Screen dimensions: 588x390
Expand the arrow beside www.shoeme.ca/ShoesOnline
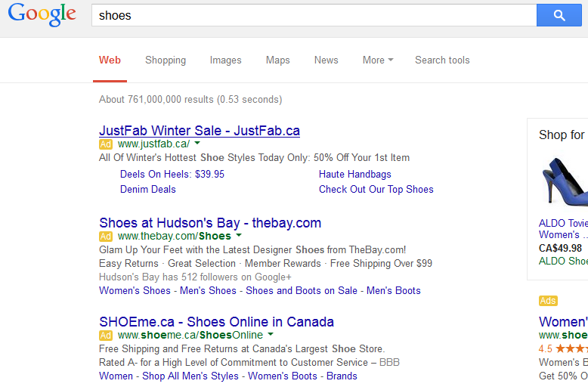[271, 335]
